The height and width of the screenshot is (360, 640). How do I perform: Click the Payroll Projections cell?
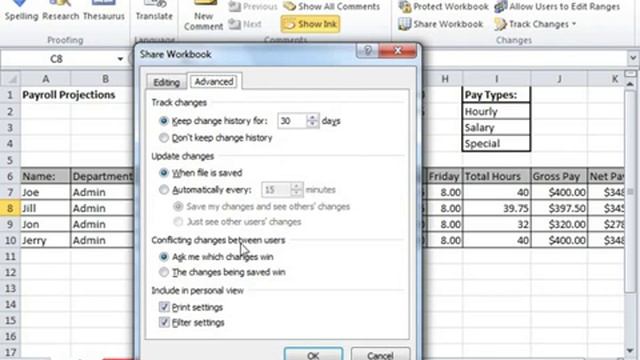coord(69,95)
